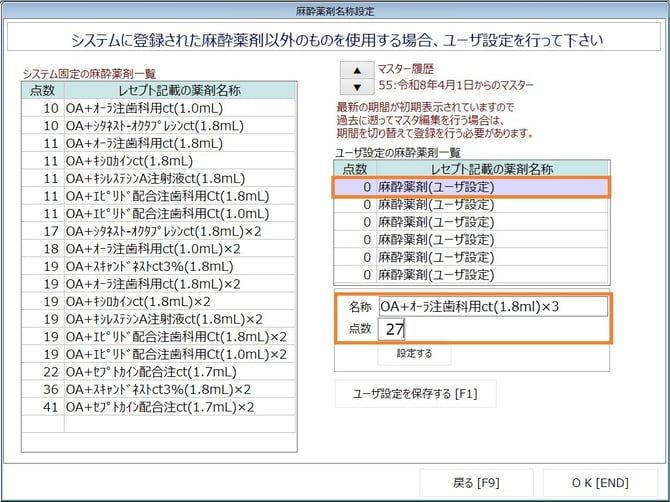Click the master history down arrow button
The image size is (670, 502).
pos(354,87)
